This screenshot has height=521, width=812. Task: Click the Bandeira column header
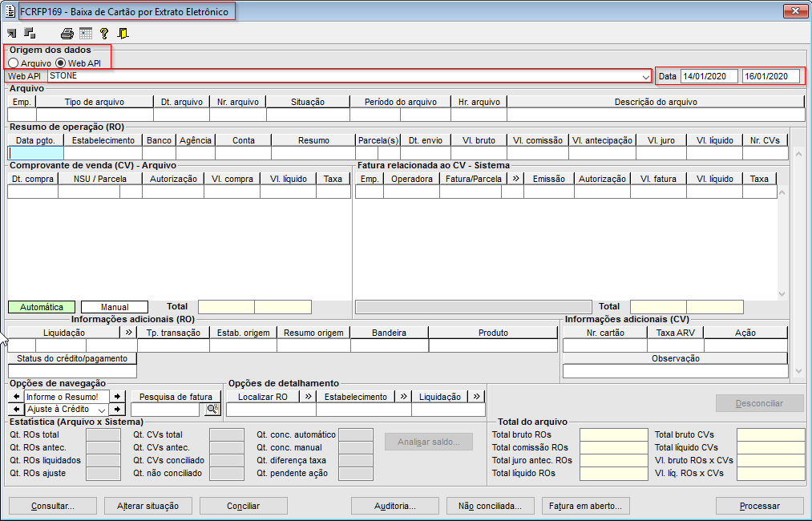(x=389, y=333)
